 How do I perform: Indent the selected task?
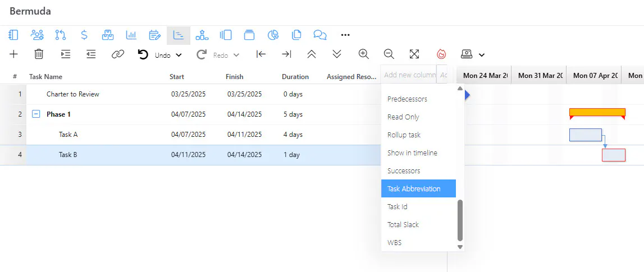coord(65,54)
